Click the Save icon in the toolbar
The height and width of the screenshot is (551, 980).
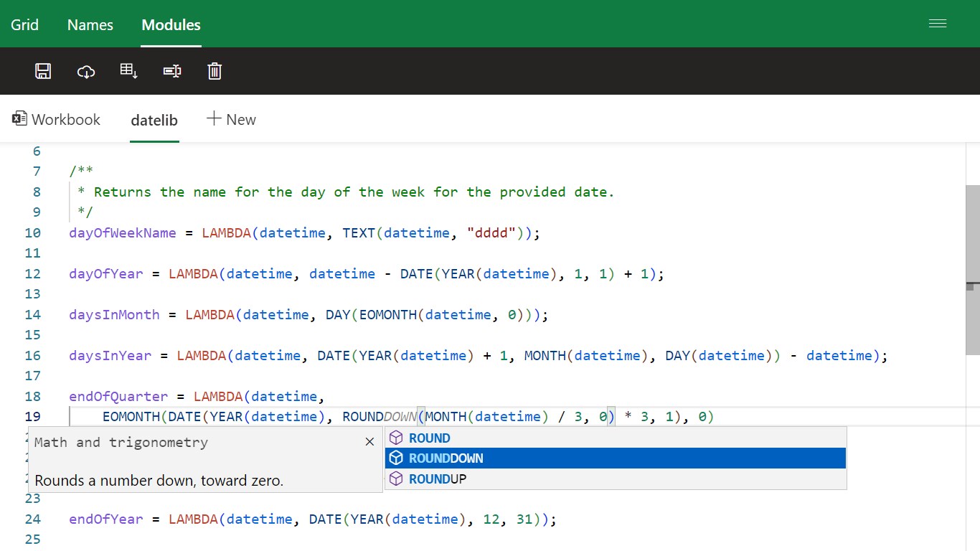(x=43, y=71)
